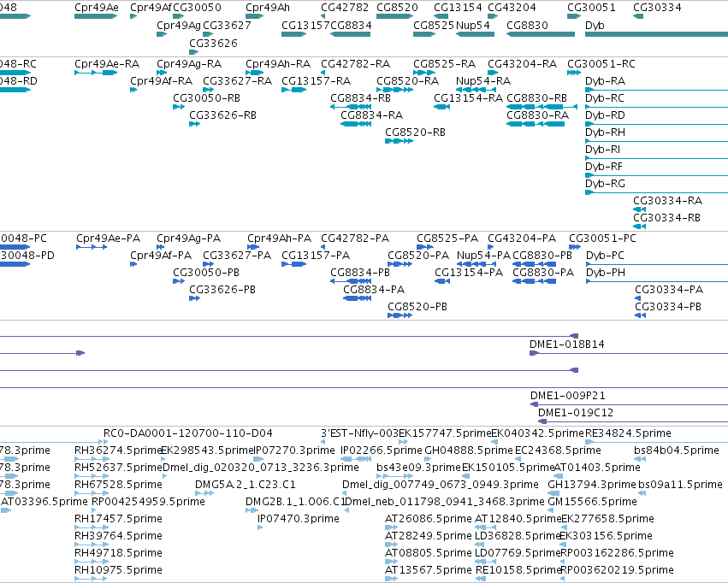Select transcript CG30334-RB
This screenshot has height=583, width=728.
[639, 227]
